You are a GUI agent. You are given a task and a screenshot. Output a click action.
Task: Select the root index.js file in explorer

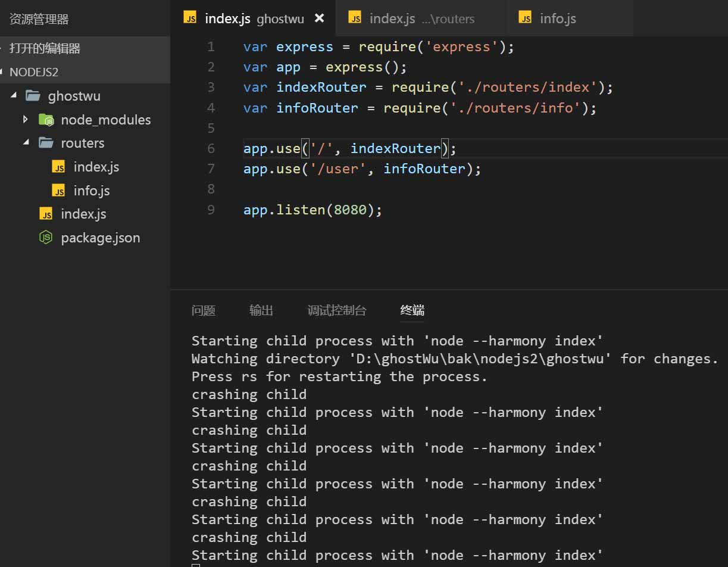pyautogui.click(x=83, y=214)
